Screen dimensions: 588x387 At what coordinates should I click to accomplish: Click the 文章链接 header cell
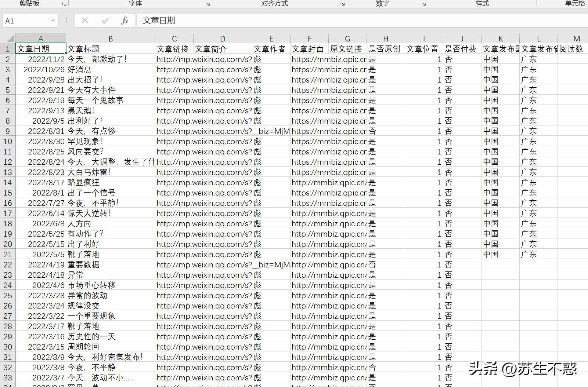click(x=174, y=49)
